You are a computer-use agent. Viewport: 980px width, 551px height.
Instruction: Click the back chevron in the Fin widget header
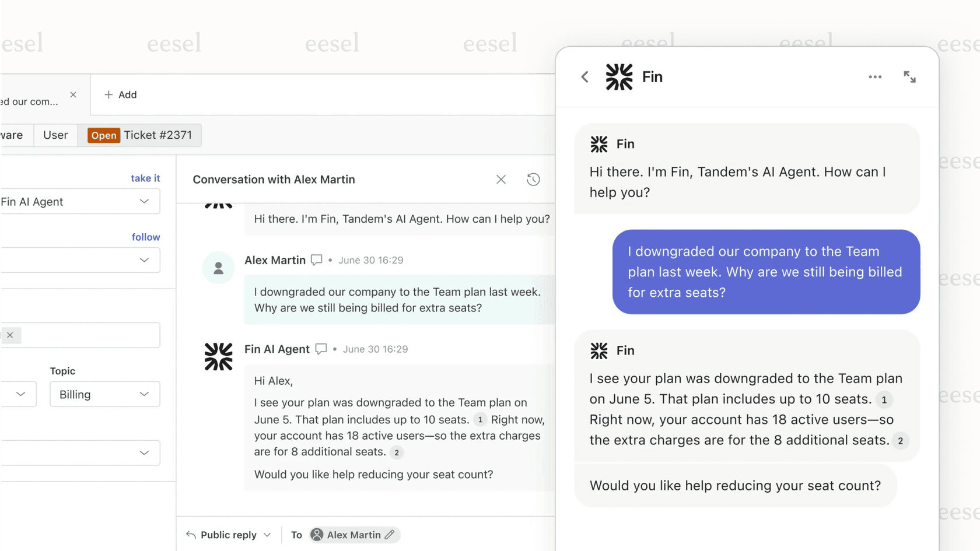(x=584, y=76)
